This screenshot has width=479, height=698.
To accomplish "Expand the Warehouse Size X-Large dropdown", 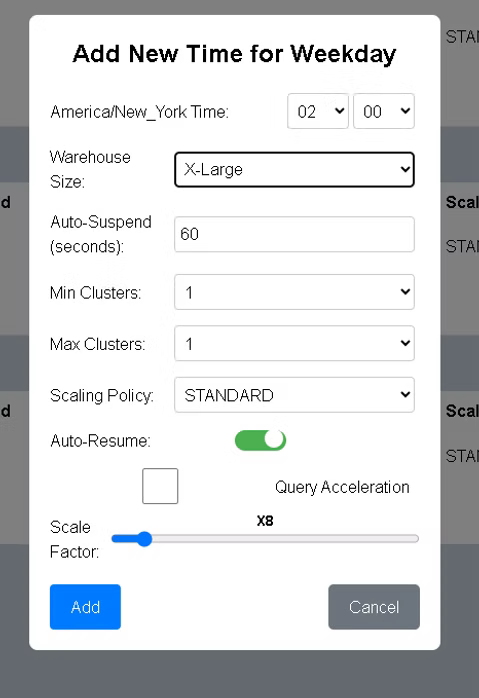I will click(x=294, y=170).
